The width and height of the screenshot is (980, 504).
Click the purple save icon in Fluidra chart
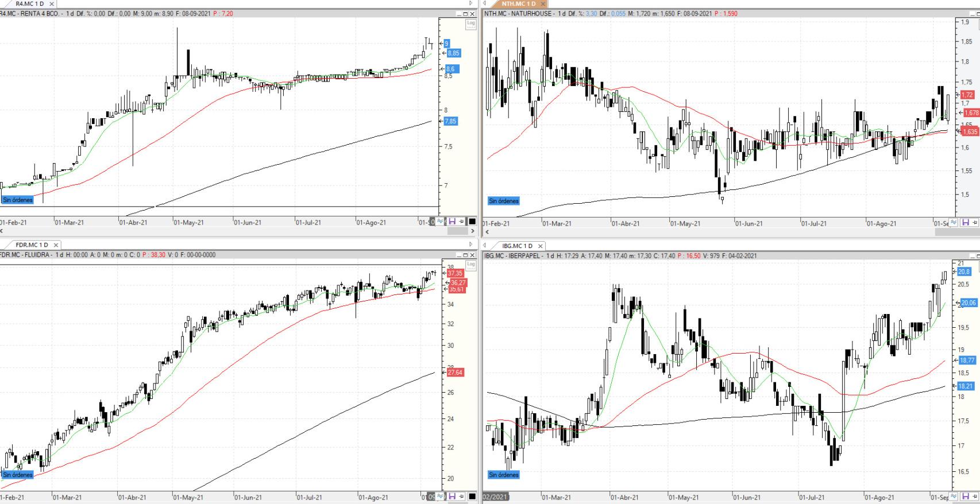coord(452,496)
